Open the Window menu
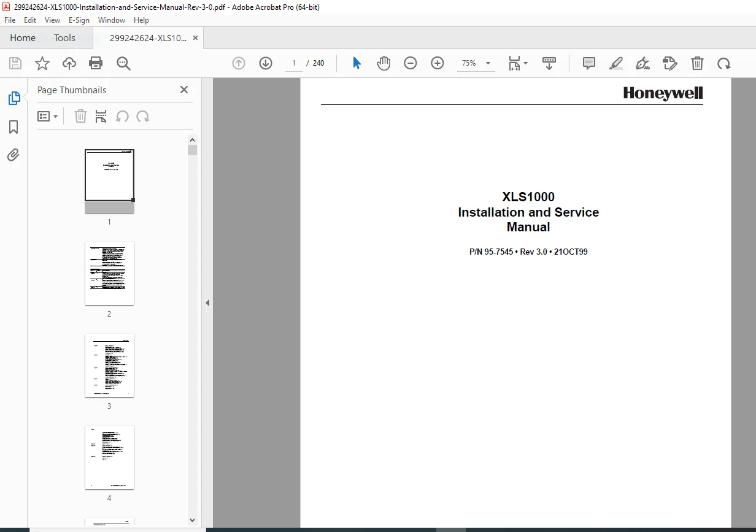Screen dimensions: 756x532 pyautogui.click(x=112, y=20)
